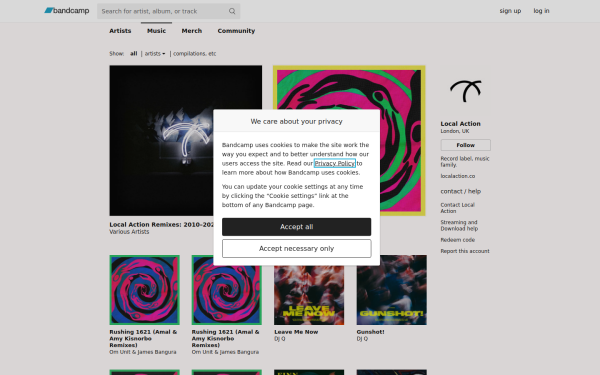Click the Redeem code link
Viewport: 600px width, 375px height.
click(x=458, y=240)
